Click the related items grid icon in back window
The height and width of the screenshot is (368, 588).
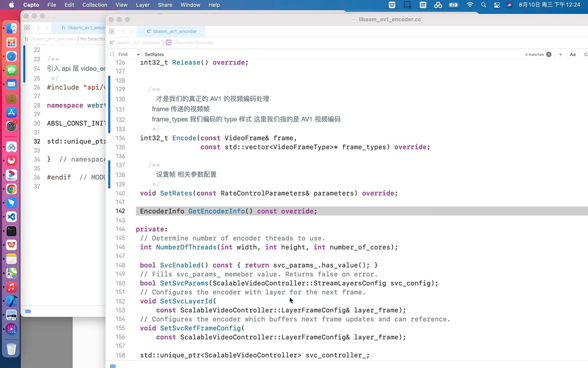[27, 28]
